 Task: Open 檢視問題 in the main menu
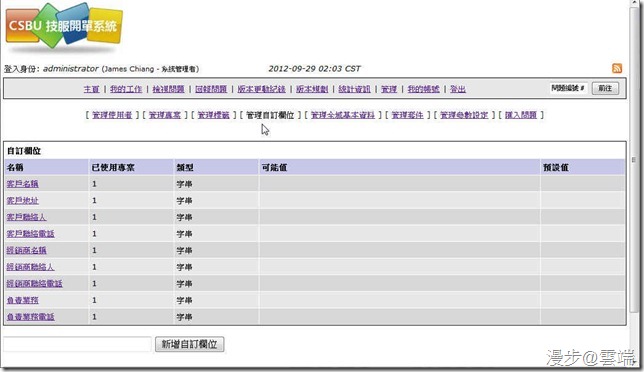(x=168, y=89)
